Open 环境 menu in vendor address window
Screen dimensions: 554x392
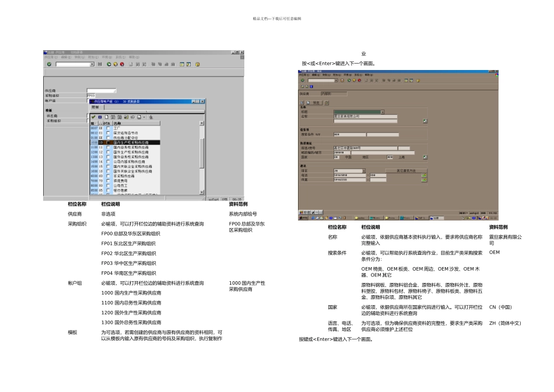tap(348, 75)
